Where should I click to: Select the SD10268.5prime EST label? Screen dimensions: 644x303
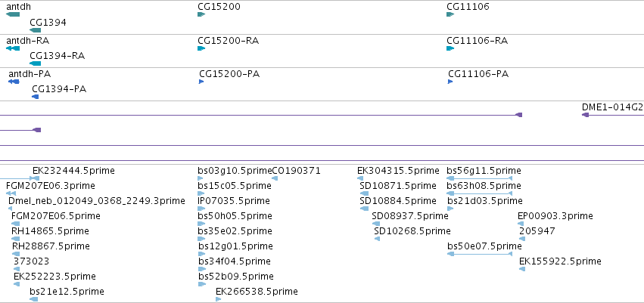point(412,230)
